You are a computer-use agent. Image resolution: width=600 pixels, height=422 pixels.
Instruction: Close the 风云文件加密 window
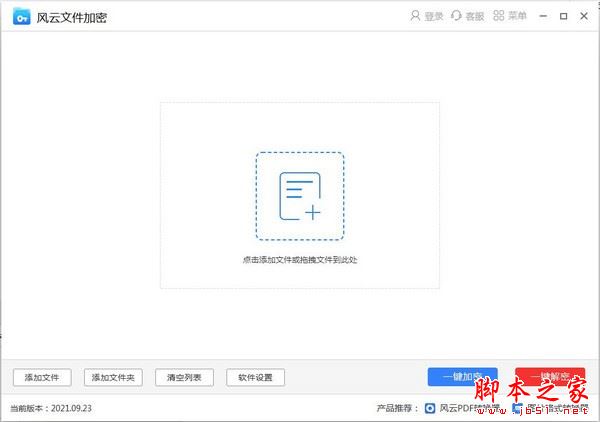[584, 16]
